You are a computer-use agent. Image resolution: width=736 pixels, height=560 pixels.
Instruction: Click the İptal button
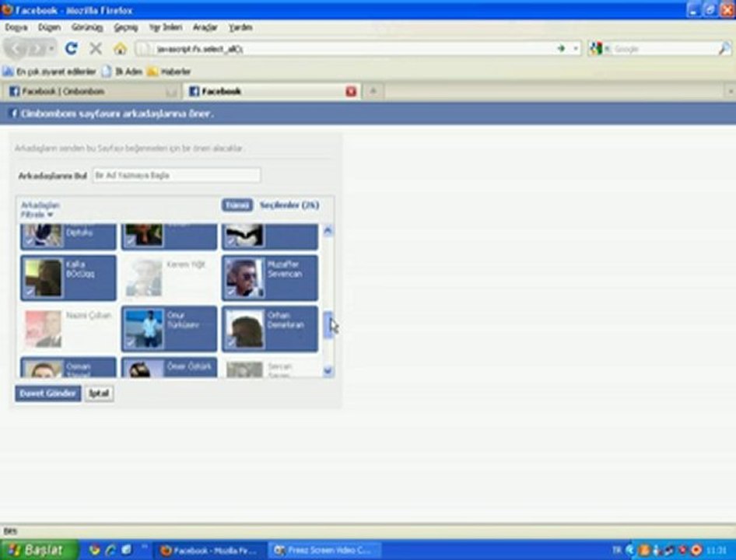point(99,394)
